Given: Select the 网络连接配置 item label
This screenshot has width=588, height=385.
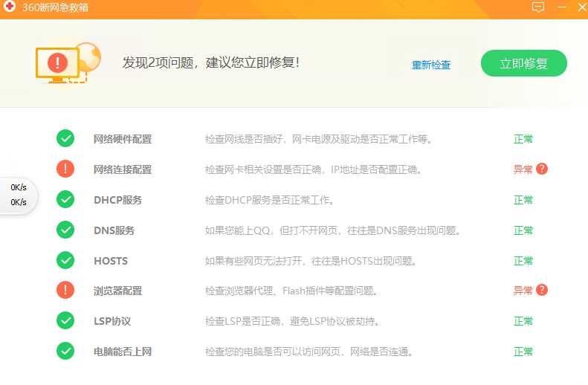Looking at the screenshot, I should (x=123, y=169).
